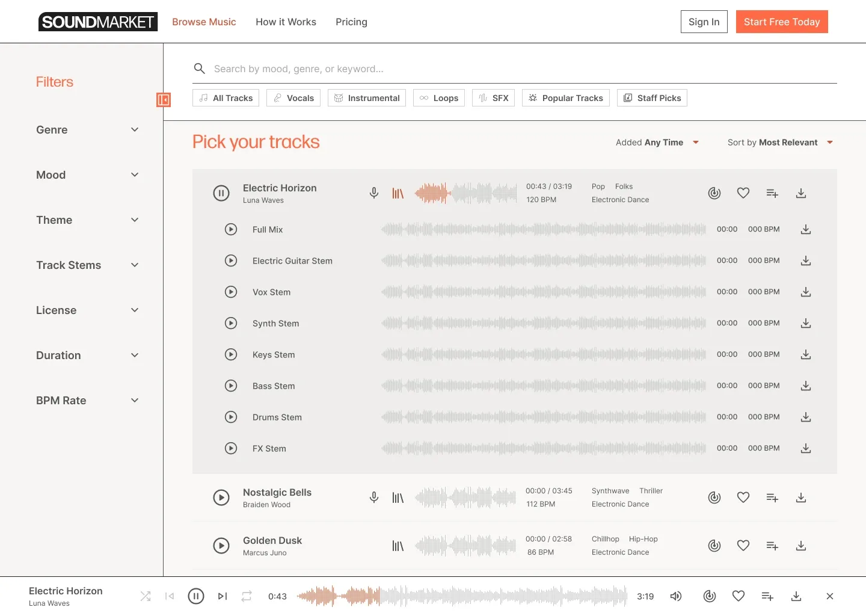Download the Full Mix stem
Screen dimensions: 866x616
click(x=806, y=229)
